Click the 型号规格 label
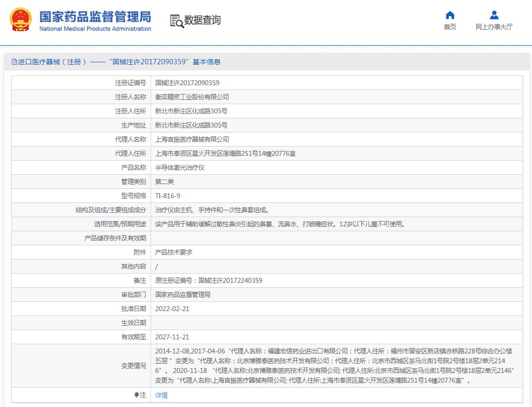 click(x=133, y=196)
